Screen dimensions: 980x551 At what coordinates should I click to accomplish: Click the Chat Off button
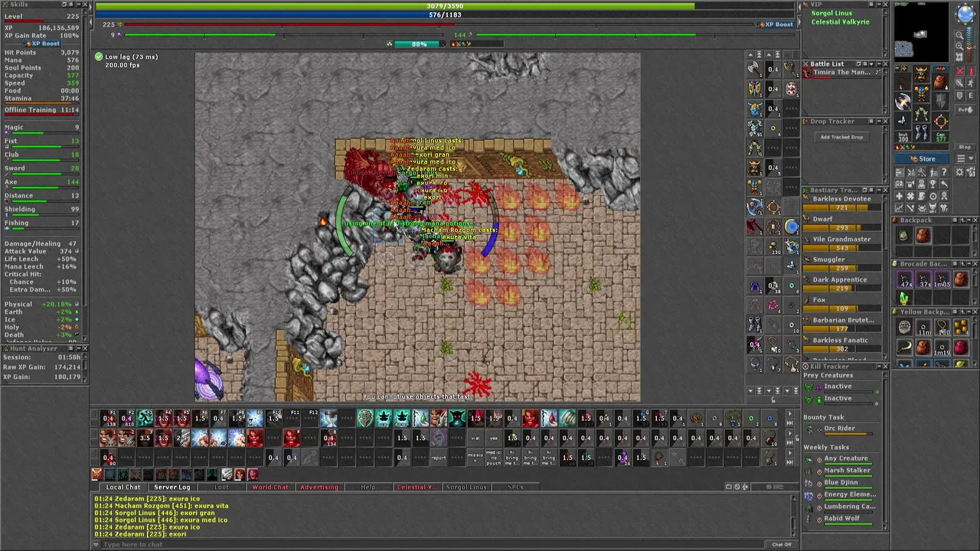[782, 545]
